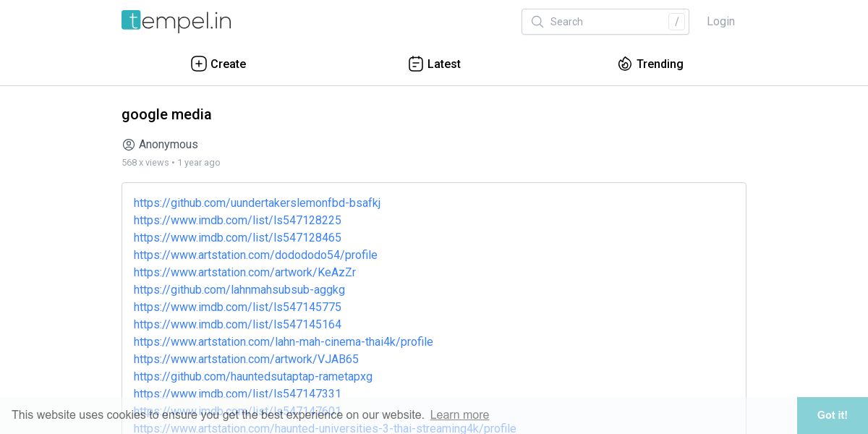Open artstation haunted-universities-3 profile link
868x434 pixels.
tap(325, 428)
